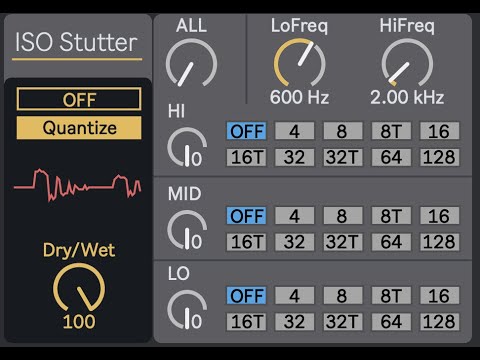Select OFF in the LO band
This screenshot has height=360, width=480.
[x=246, y=295]
